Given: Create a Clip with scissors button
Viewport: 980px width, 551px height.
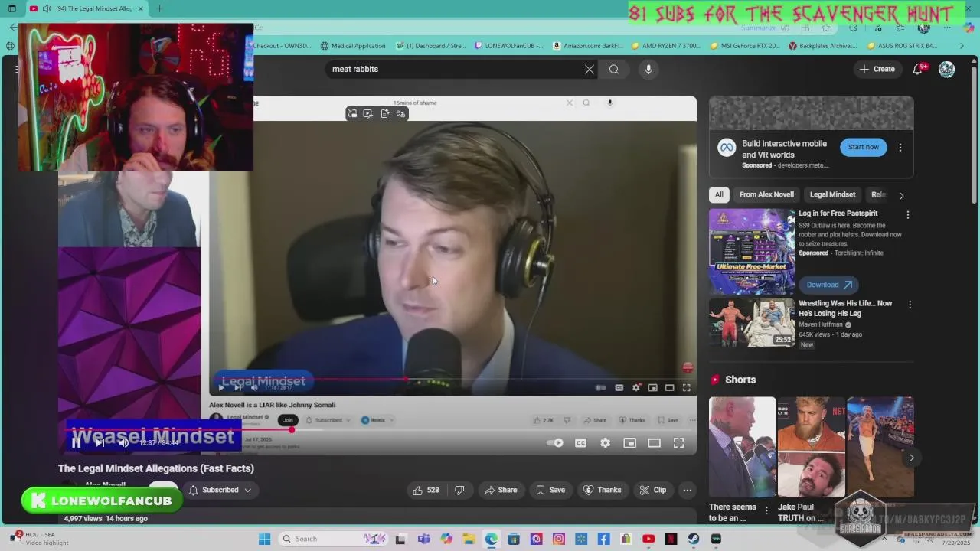Looking at the screenshot, I should 653,490.
